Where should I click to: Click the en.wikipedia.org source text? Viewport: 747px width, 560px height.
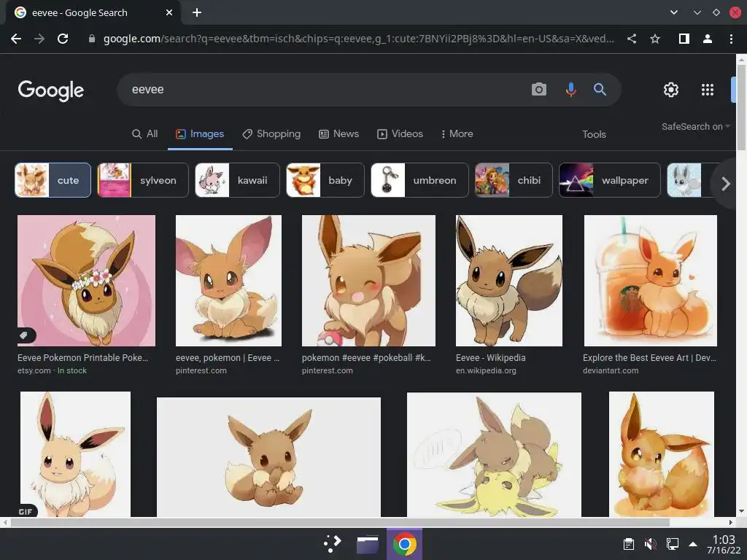pos(486,370)
